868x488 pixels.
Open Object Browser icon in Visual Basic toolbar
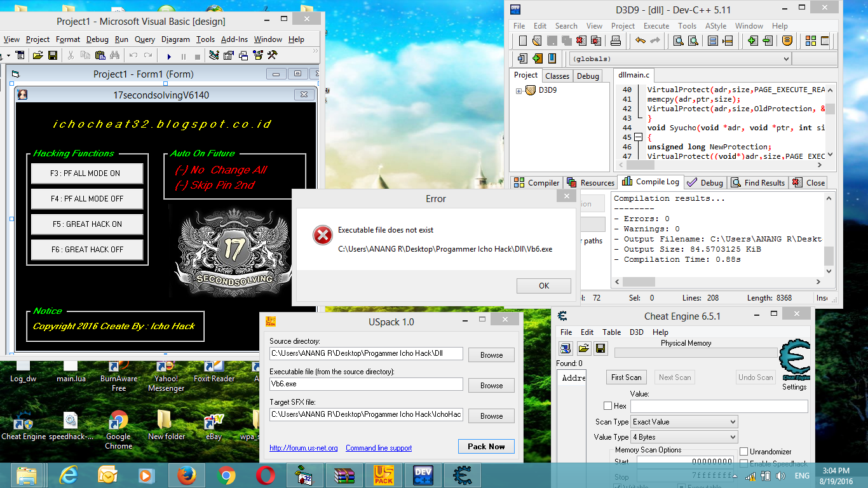tap(258, 55)
